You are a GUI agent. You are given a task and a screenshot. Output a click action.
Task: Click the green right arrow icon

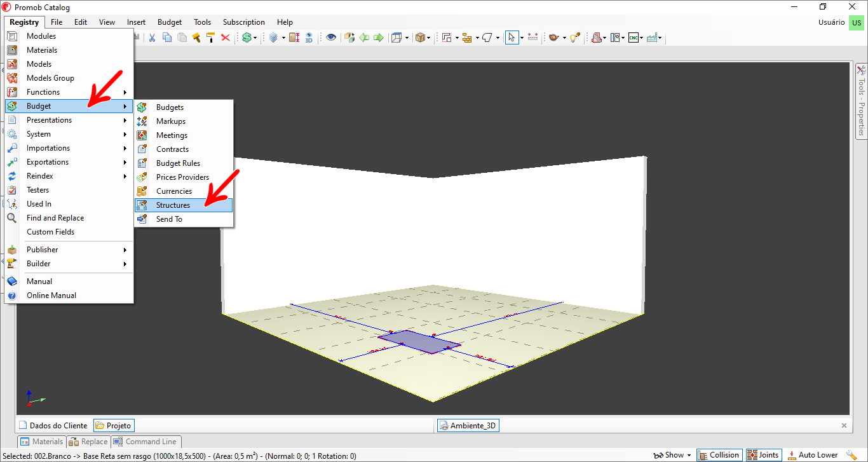[378, 37]
